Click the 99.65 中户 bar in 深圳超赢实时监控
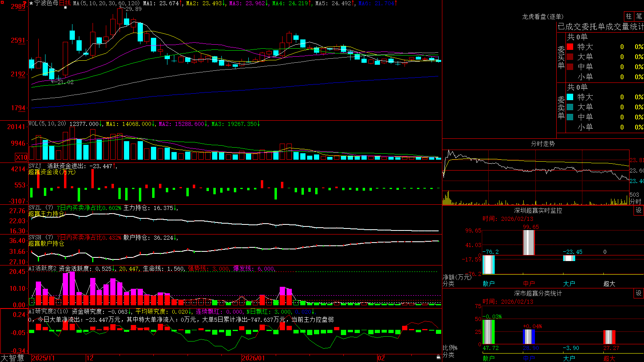 529,243
